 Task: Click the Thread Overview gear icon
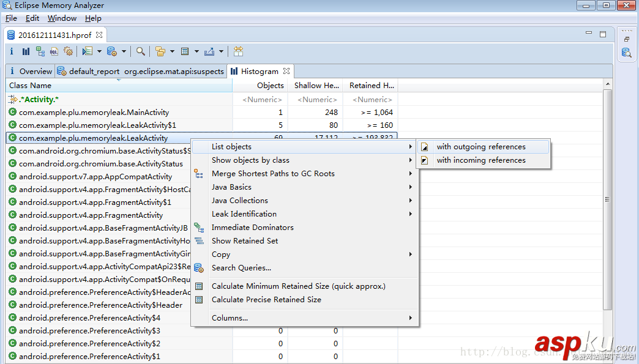click(x=68, y=51)
